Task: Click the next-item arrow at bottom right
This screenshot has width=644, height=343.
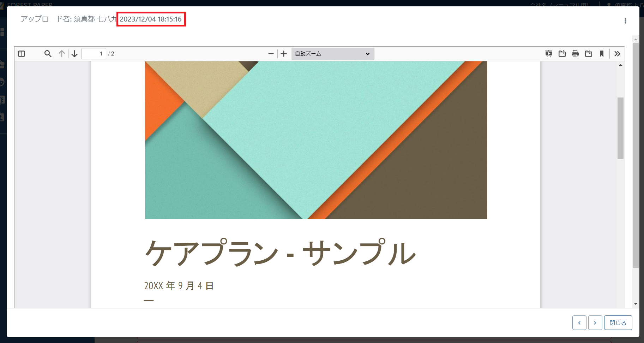Action: pos(596,323)
